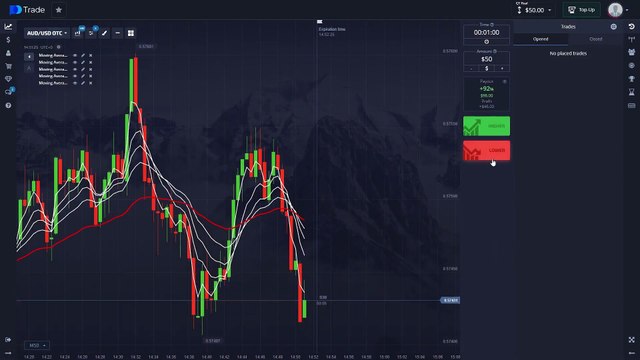Hide the fourth Moving Average indicator
Image resolution: width=640 pixels, height=360 pixels.
pyautogui.click(x=75, y=76)
